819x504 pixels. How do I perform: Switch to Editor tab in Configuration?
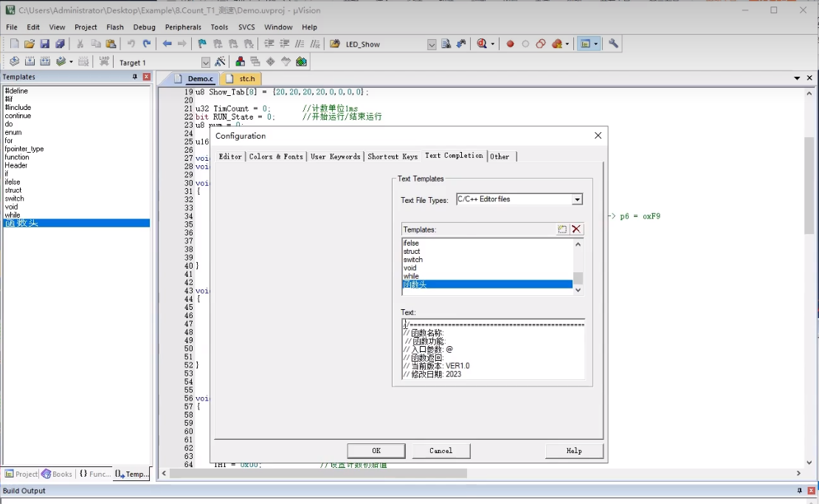(x=229, y=156)
